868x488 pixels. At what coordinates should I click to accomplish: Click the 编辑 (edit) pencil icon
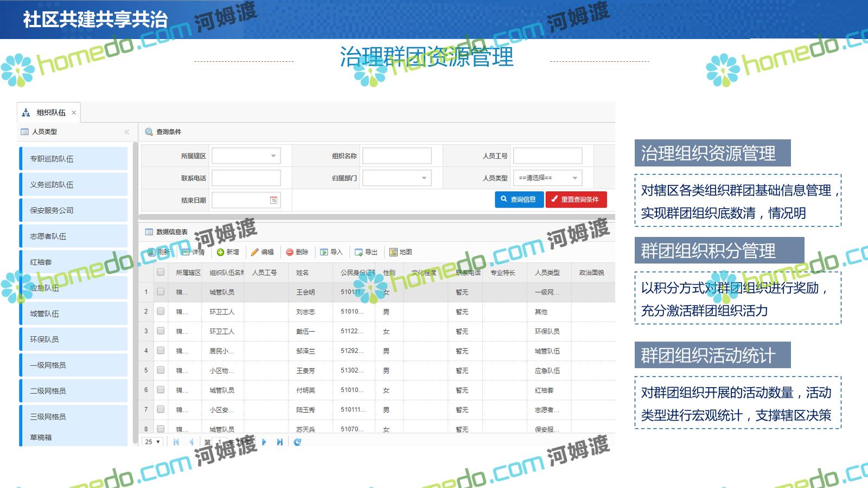[254, 252]
